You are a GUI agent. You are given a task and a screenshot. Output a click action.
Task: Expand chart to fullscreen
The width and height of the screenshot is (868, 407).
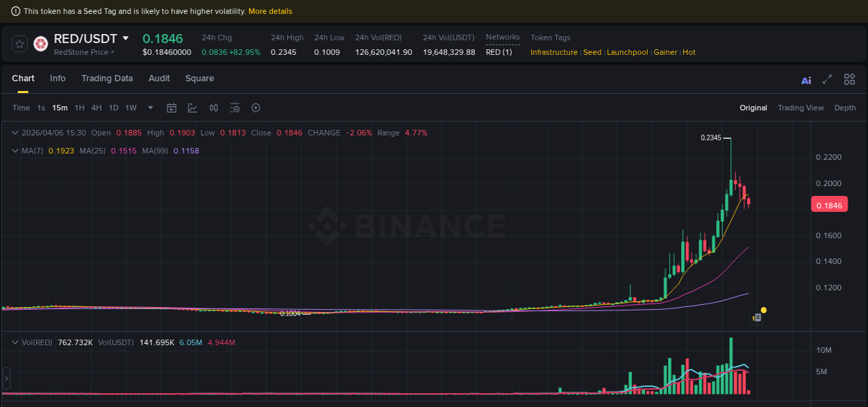click(x=827, y=79)
